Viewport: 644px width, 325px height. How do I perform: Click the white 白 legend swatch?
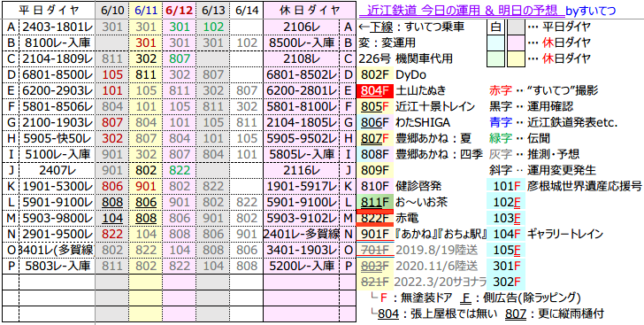point(496,27)
